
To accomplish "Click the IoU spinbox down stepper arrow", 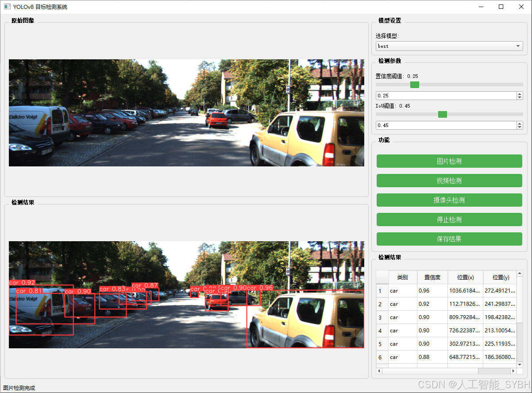I will tap(519, 127).
